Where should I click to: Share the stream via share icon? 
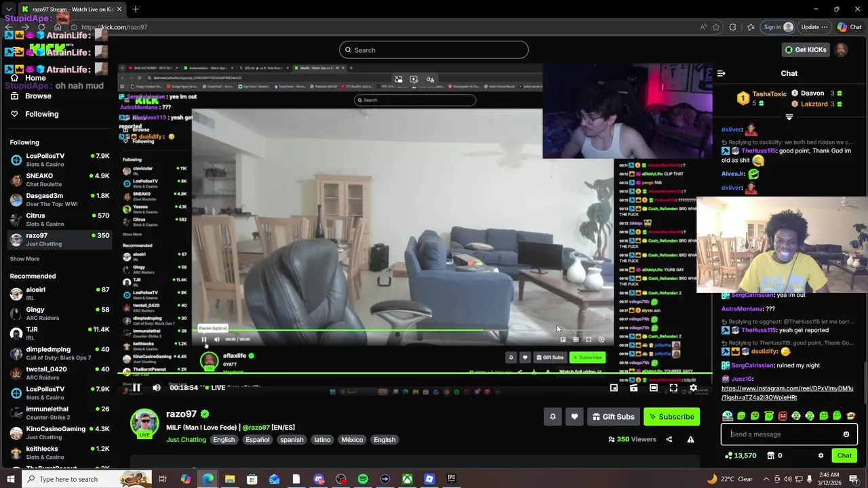[669, 439]
